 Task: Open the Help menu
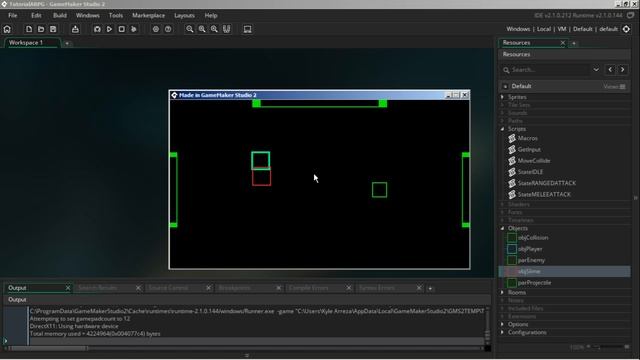click(x=211, y=16)
